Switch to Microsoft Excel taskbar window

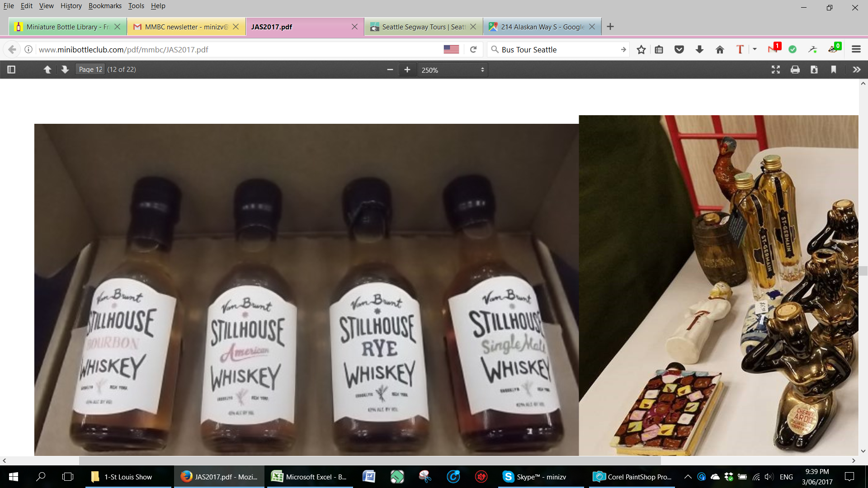tap(310, 477)
